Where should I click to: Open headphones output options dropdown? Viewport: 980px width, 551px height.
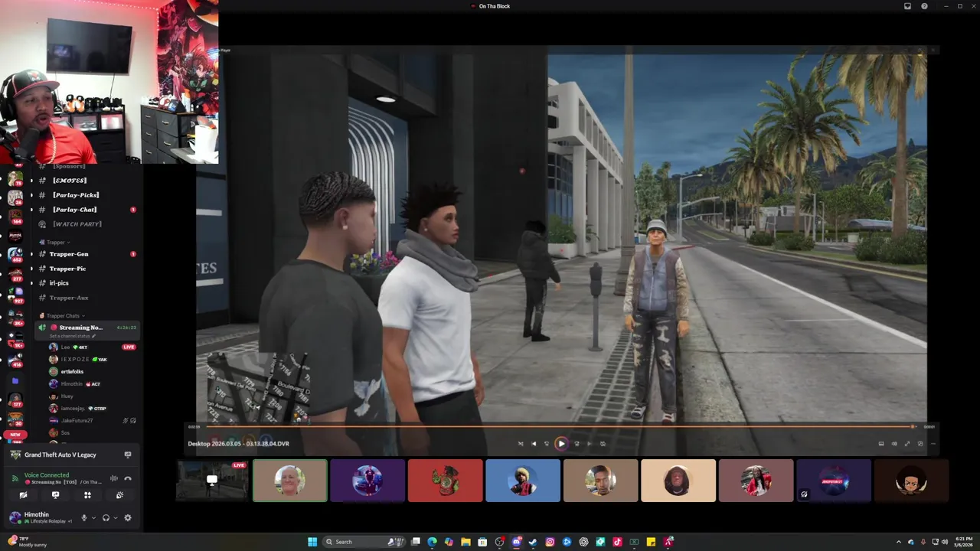(x=116, y=518)
